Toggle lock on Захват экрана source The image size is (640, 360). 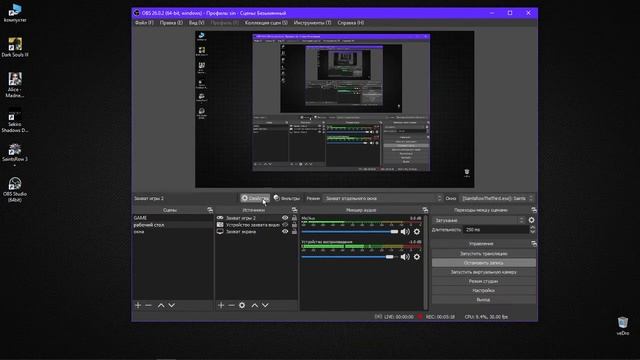tap(294, 231)
